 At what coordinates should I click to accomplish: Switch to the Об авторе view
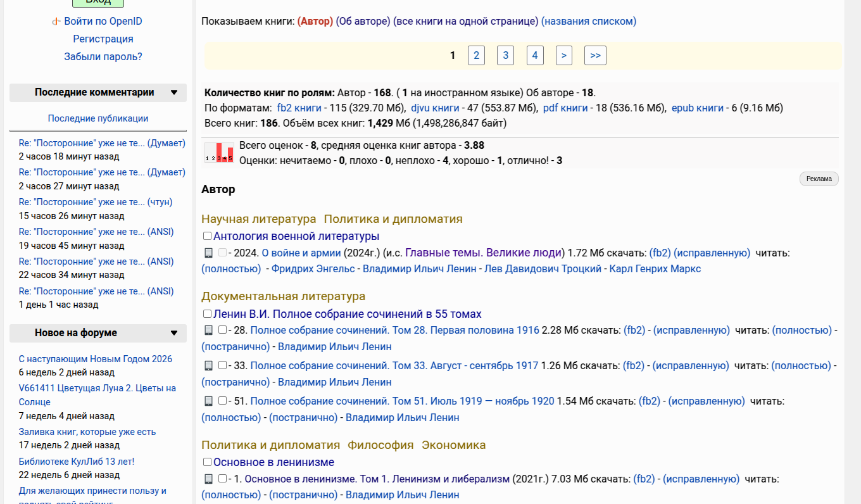point(363,22)
